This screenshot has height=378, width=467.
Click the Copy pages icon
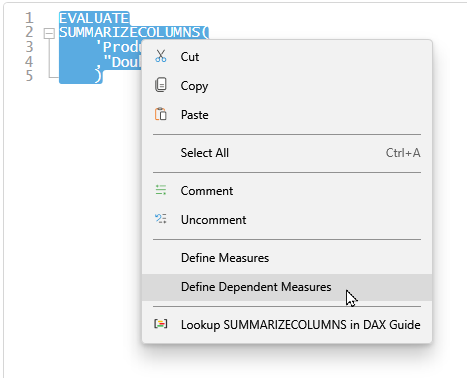point(161,85)
